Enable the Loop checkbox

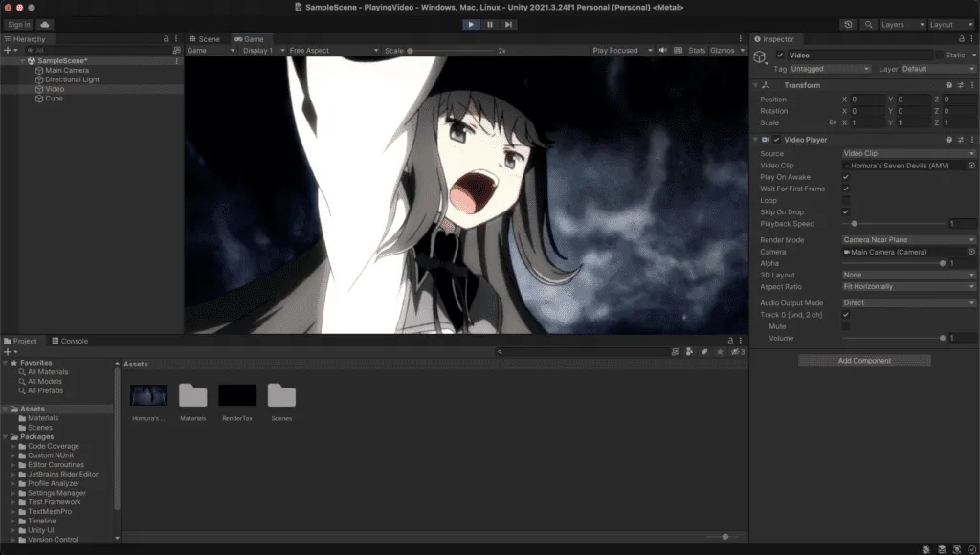(846, 201)
